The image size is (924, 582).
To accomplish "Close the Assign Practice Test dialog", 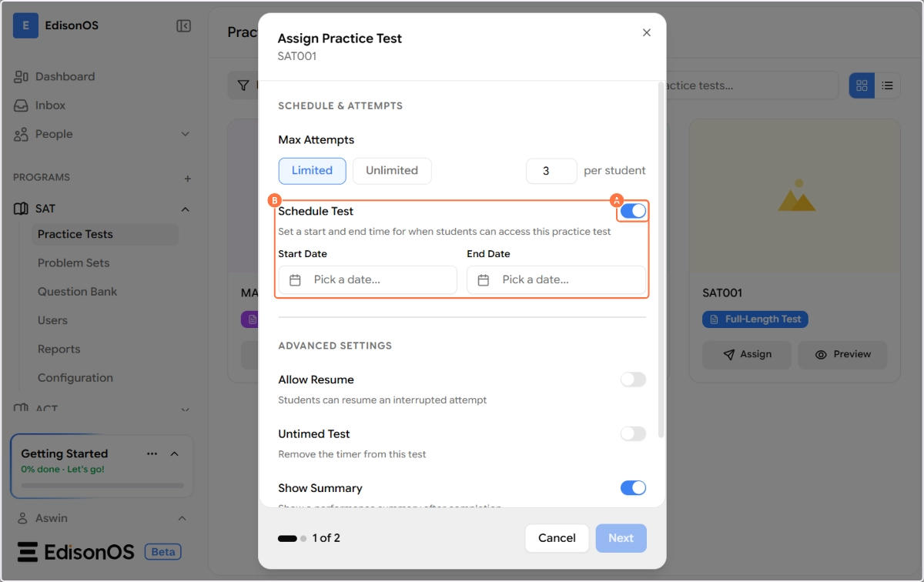I will pos(646,32).
